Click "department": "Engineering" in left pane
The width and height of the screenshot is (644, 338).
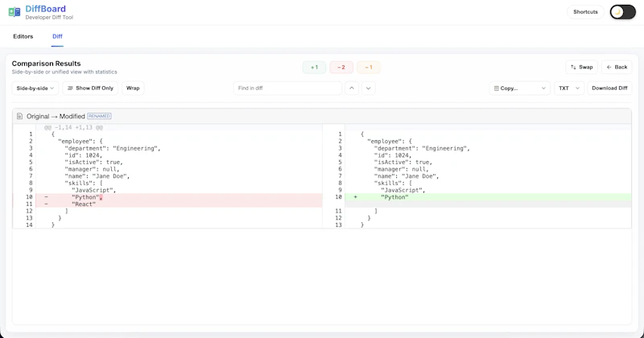click(x=113, y=148)
